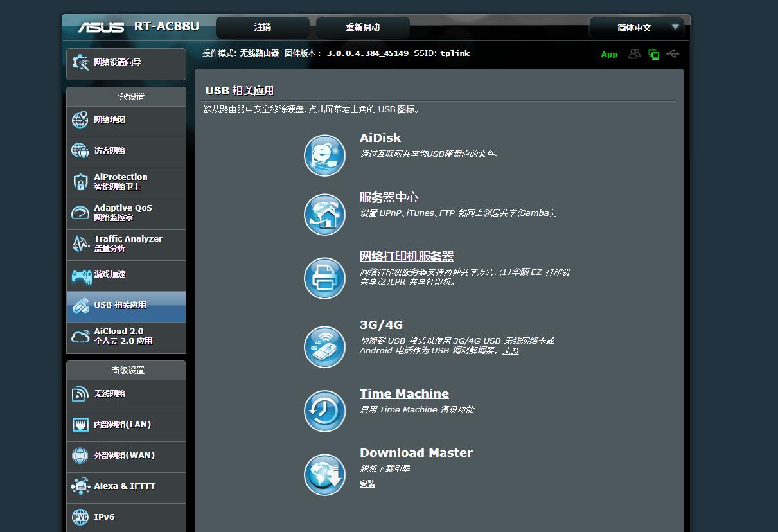Image resolution: width=778 pixels, height=532 pixels.
Task: Expand the 简体中文 language dropdown
Action: 636,27
